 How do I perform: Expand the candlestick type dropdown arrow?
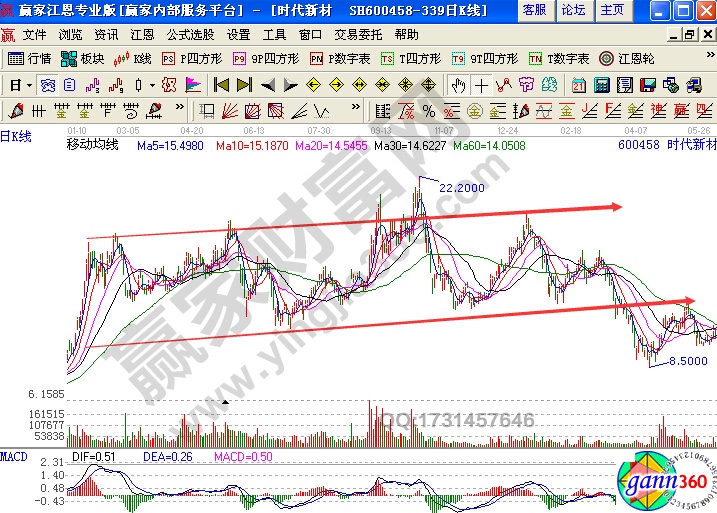click(151, 85)
